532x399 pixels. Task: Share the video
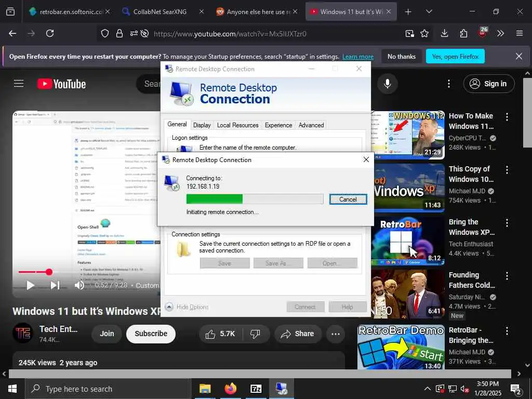298,334
